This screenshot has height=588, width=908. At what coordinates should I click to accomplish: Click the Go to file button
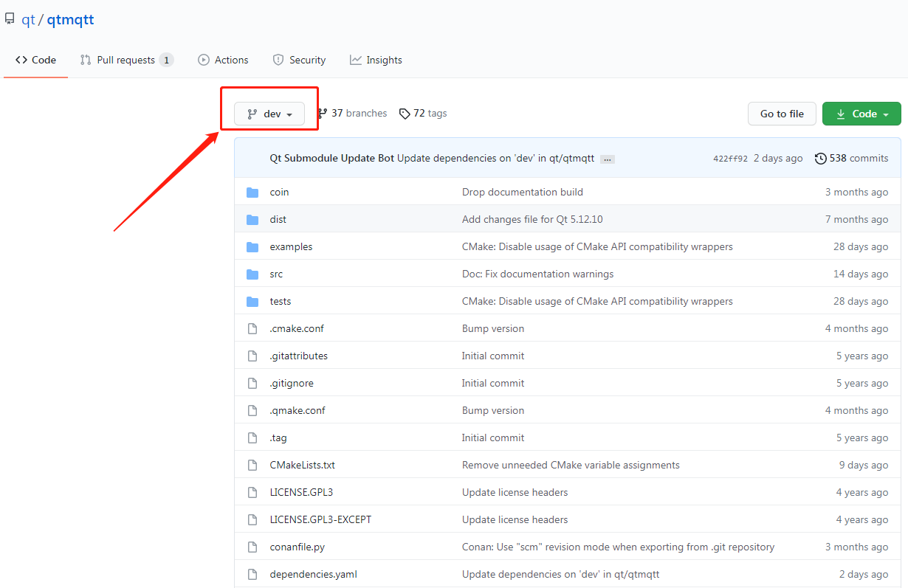(x=782, y=114)
